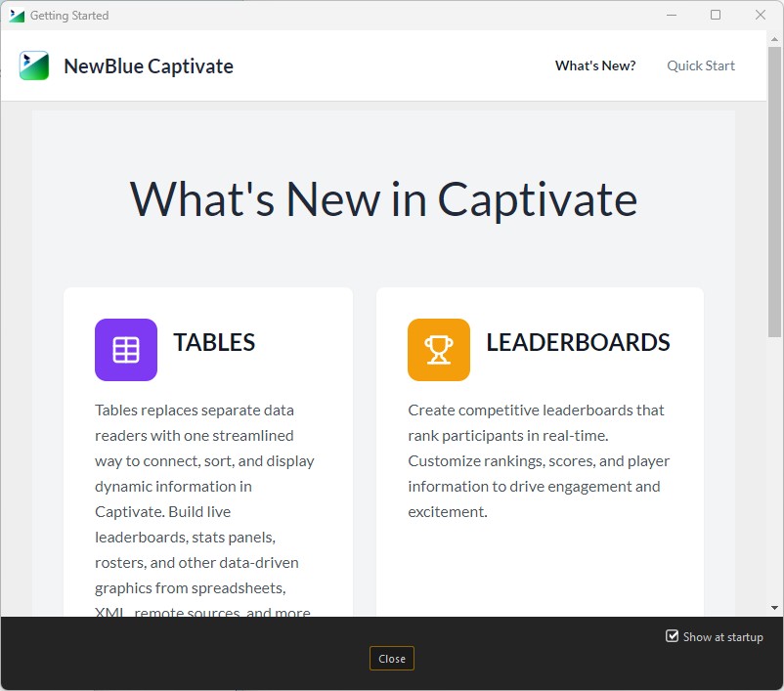
Task: Click the Close button at bottom
Action: (x=391, y=659)
